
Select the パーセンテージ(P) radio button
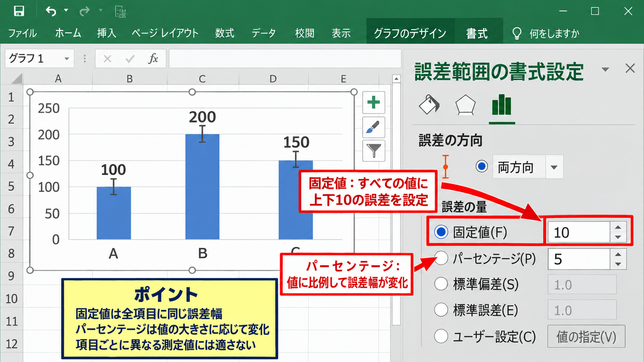441,258
